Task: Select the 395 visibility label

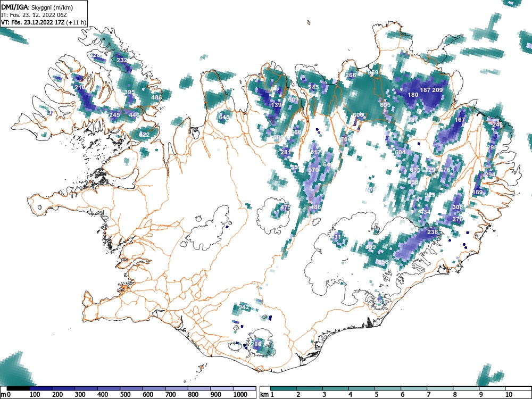Action: 130,92
